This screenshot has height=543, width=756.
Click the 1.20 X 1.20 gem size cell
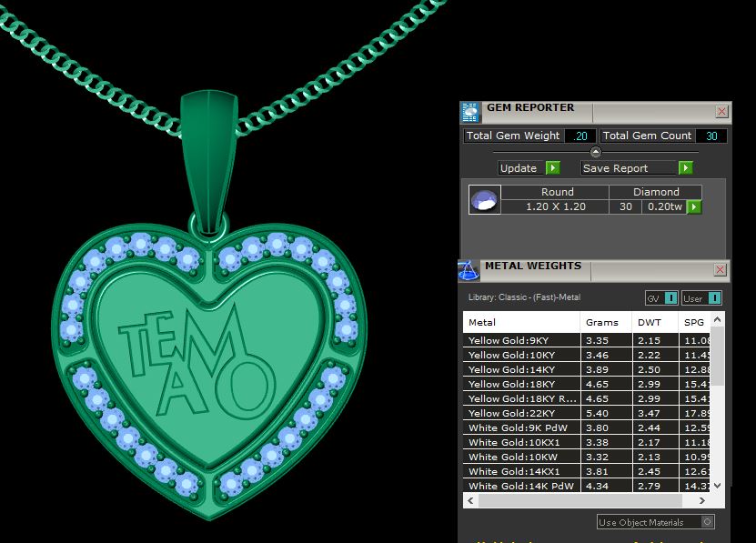556,206
